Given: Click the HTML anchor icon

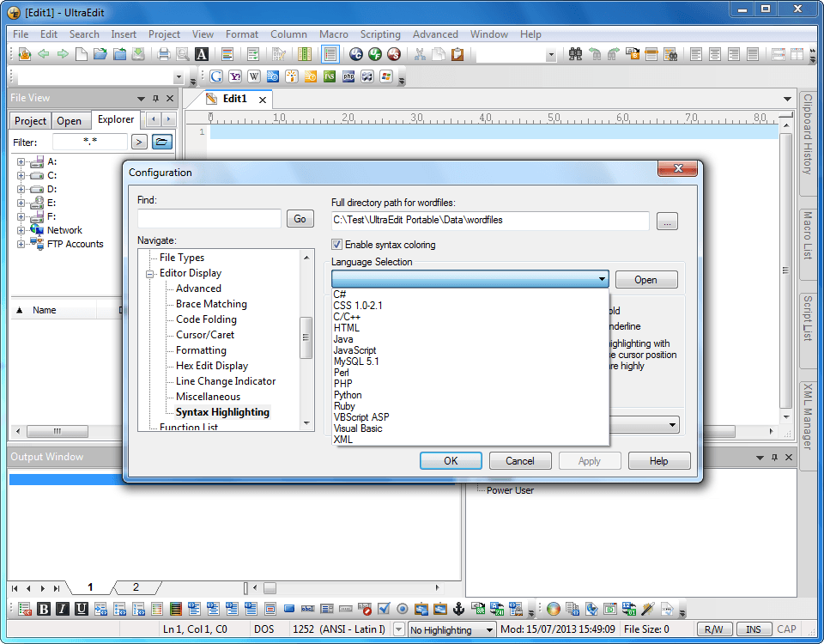Looking at the screenshot, I should [458, 609].
